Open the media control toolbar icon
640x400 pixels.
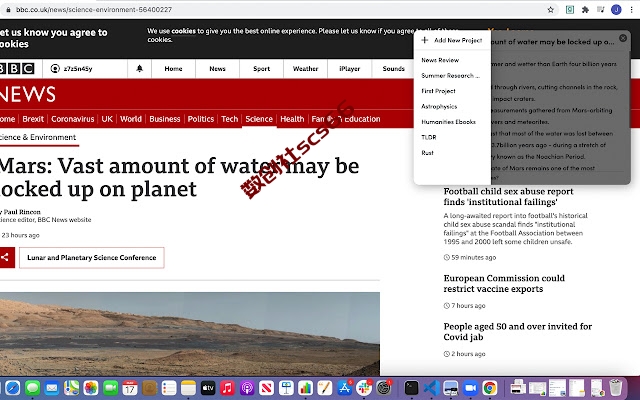tap(600, 9)
